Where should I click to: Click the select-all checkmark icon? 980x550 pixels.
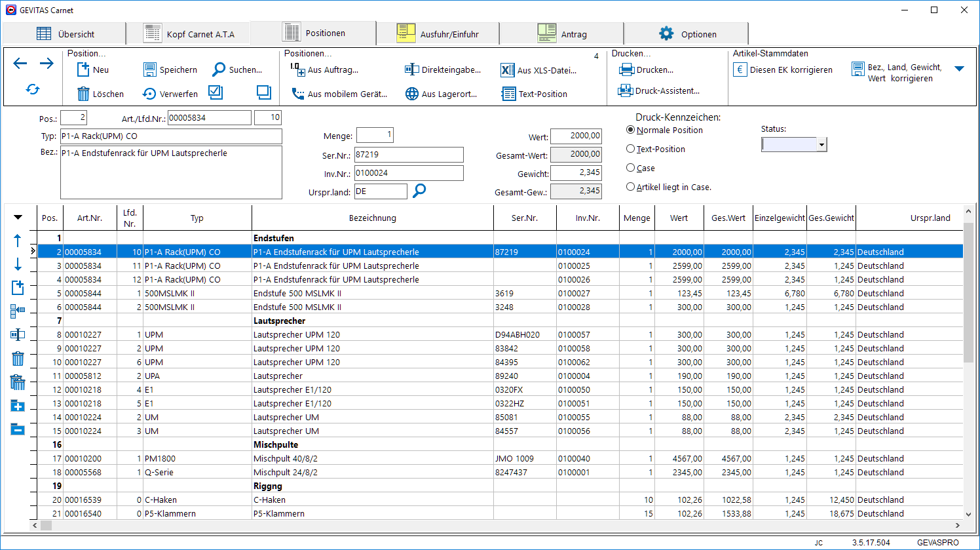pos(216,92)
